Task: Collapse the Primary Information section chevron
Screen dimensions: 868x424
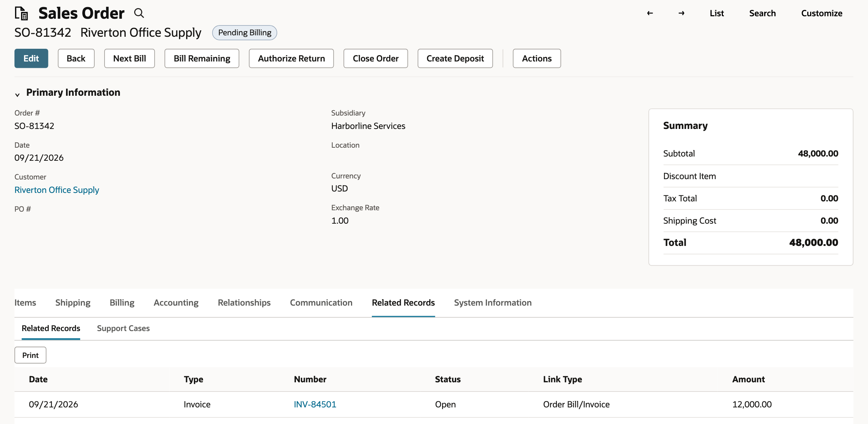Action: click(17, 94)
